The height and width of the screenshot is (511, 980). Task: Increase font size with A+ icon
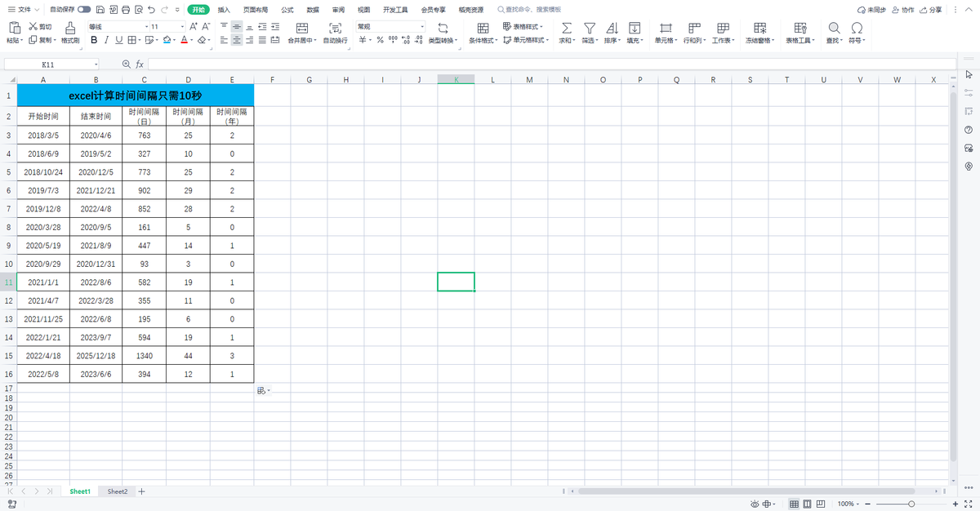point(193,27)
